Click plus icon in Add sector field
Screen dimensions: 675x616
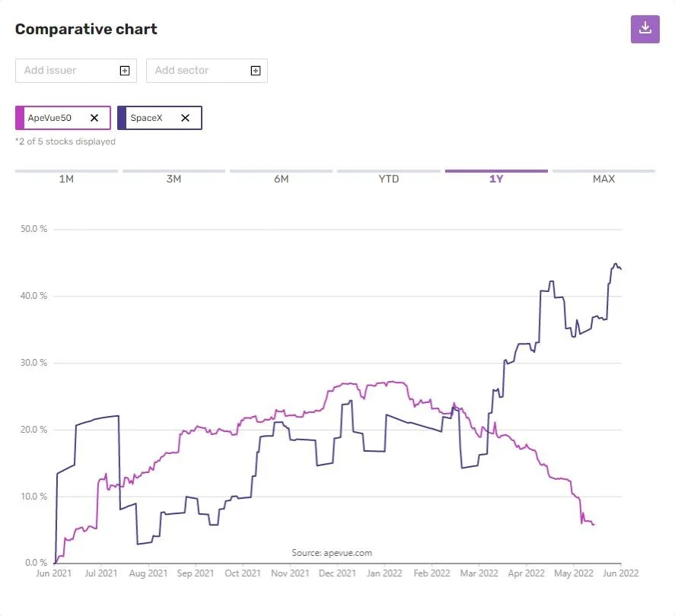coord(256,71)
